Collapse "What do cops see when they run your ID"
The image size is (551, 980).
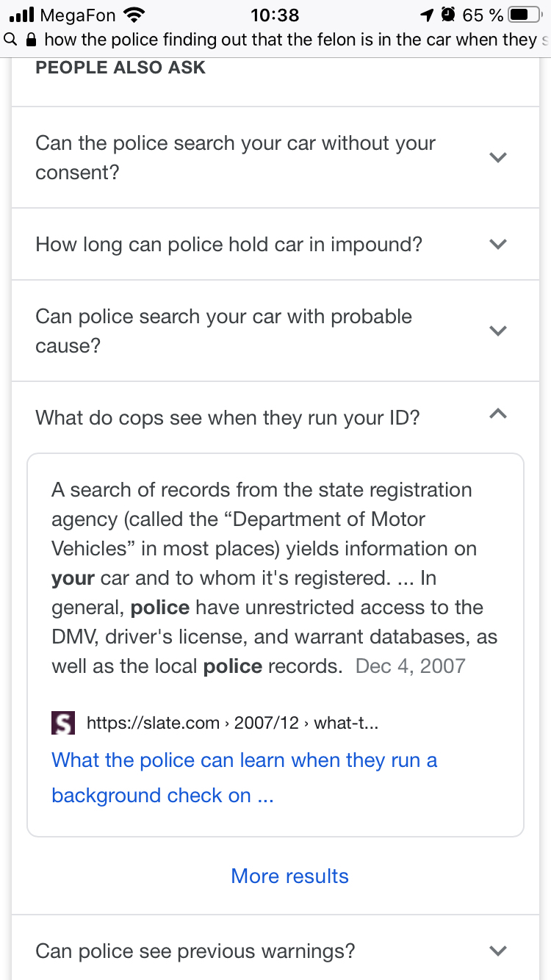point(497,416)
